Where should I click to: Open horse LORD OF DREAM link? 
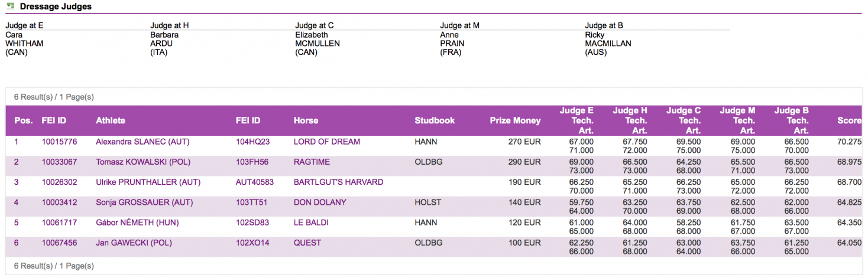[326, 142]
